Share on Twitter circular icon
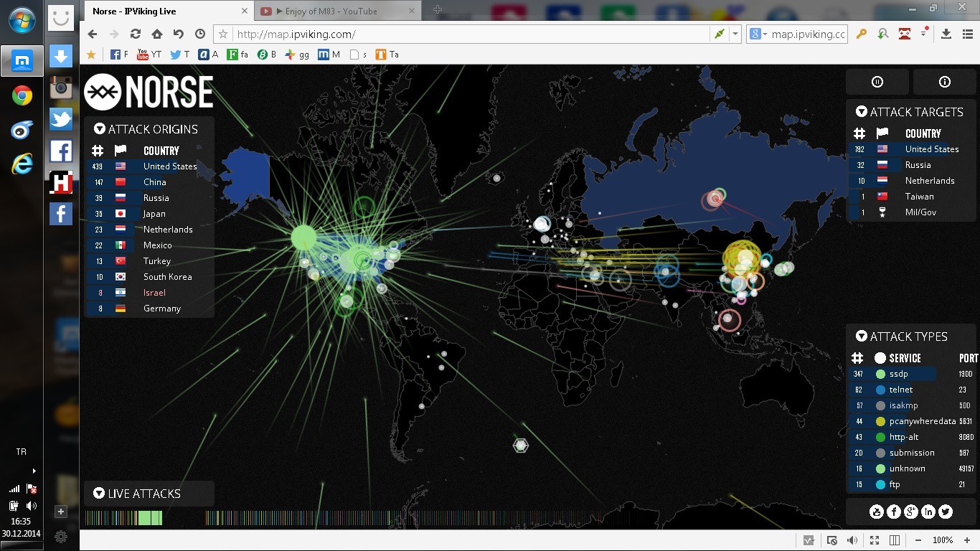 946,512
